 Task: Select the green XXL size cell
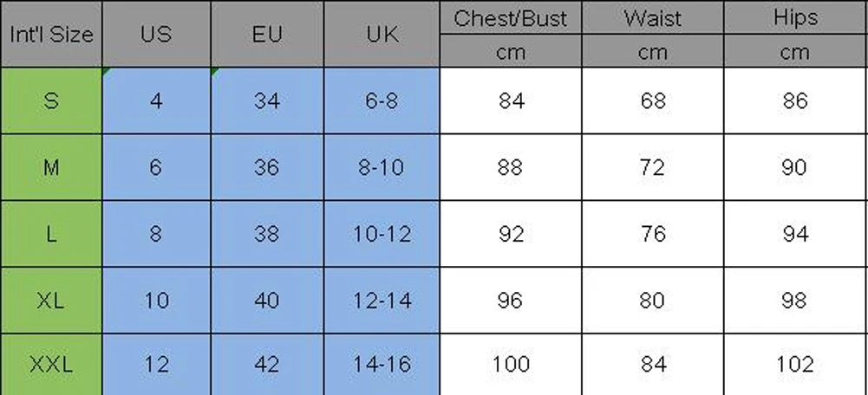pyautogui.click(x=51, y=365)
